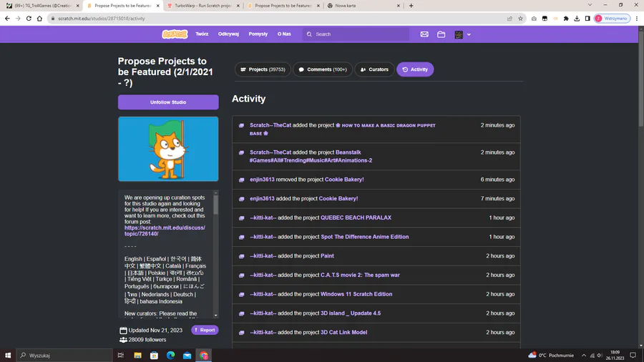Open the O Nas menu item
This screenshot has width=644, height=362.
[284, 34]
